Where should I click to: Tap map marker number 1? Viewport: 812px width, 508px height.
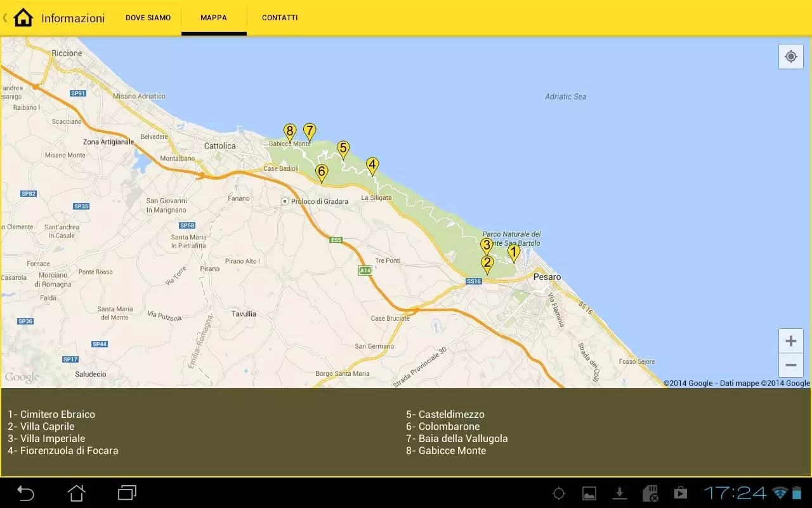click(x=514, y=253)
